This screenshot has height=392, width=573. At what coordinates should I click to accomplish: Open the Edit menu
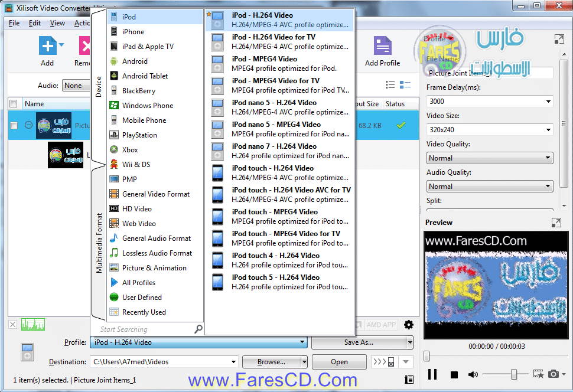click(x=35, y=23)
